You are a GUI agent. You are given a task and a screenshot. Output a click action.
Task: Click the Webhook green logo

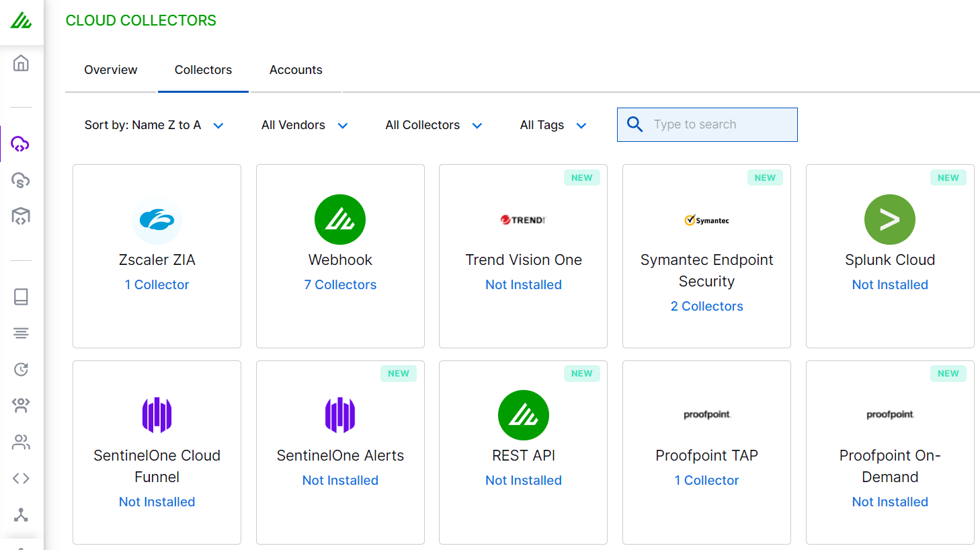point(340,220)
